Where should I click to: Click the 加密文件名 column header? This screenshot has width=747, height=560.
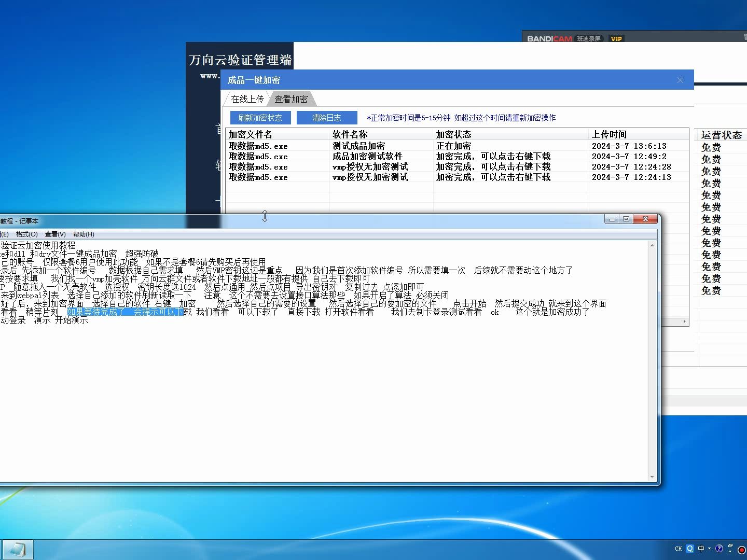[x=278, y=134]
